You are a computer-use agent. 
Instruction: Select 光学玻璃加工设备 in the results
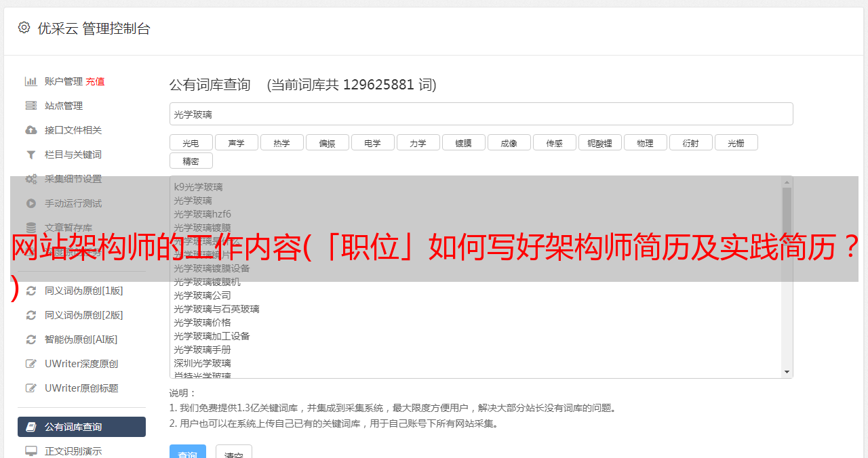point(212,336)
